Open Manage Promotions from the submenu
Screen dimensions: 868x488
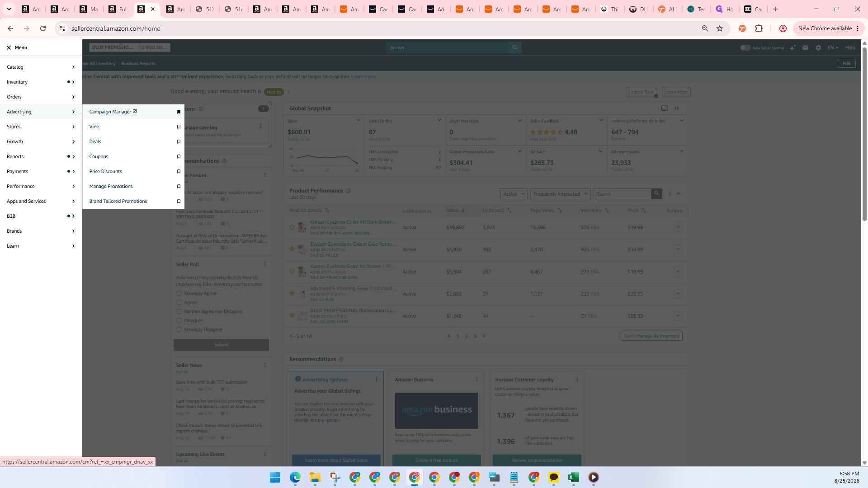click(111, 186)
